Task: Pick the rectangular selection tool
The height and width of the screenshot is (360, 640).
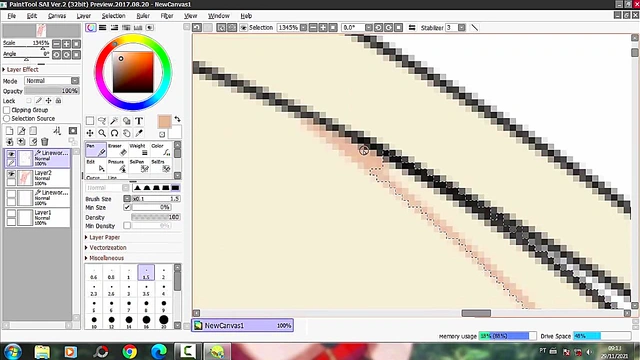Action: [90, 121]
